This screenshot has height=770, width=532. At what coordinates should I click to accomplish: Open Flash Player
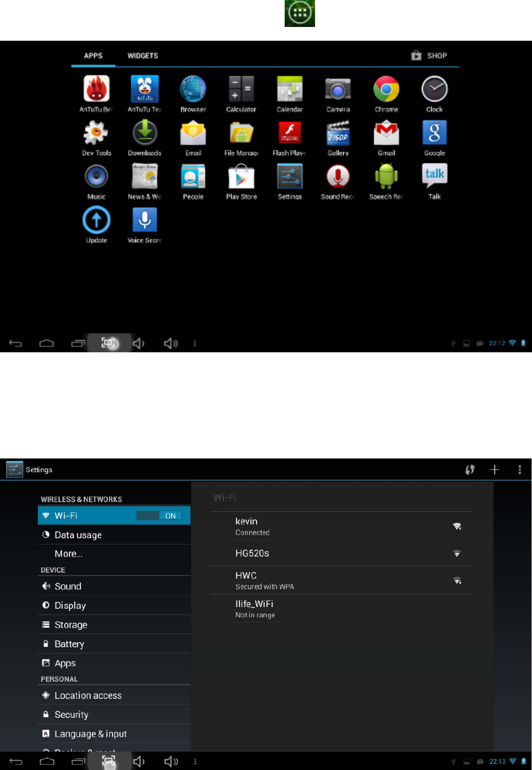tap(290, 137)
